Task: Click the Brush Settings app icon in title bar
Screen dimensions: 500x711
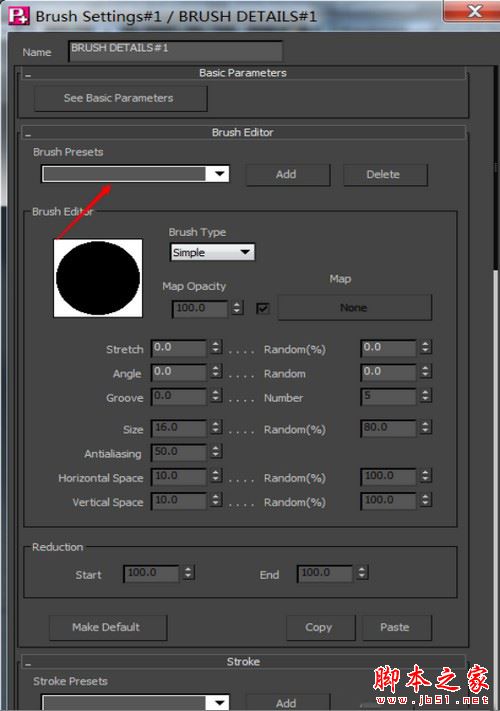Action: click(x=19, y=16)
